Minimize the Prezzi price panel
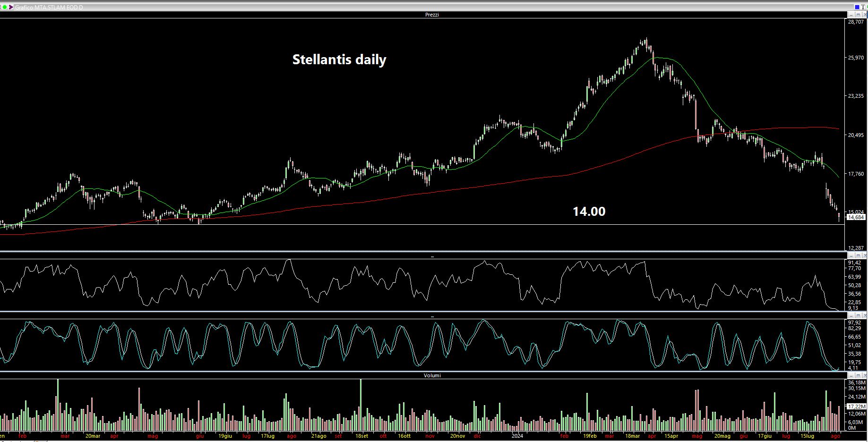Viewport: 868px width, 442px height. pos(851,15)
